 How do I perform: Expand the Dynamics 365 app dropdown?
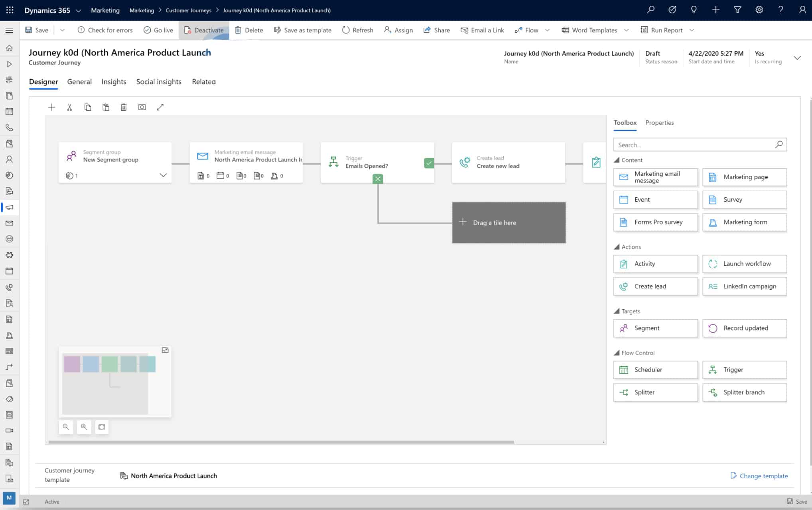tap(79, 11)
